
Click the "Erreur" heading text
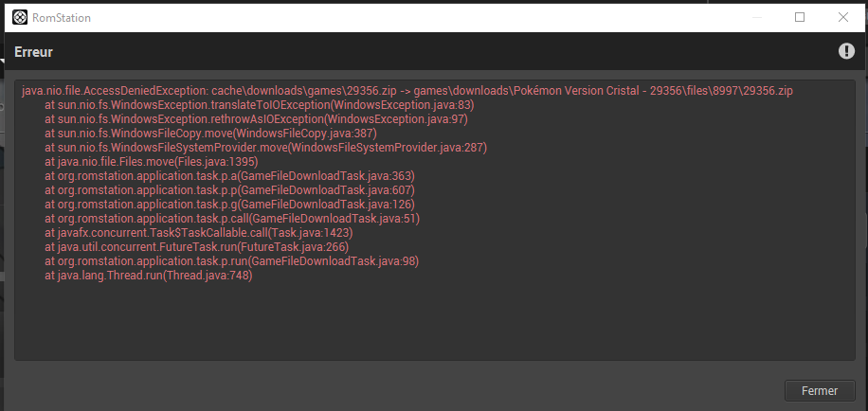pos(34,52)
